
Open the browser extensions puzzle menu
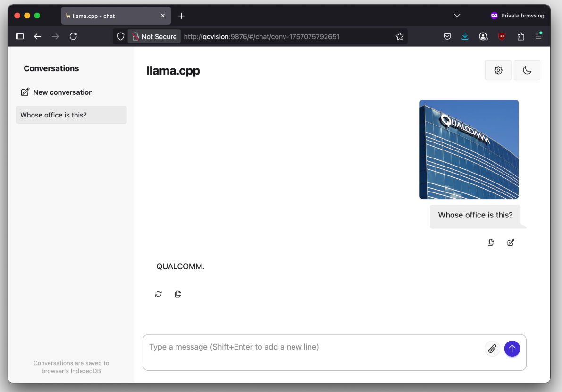[x=521, y=36]
